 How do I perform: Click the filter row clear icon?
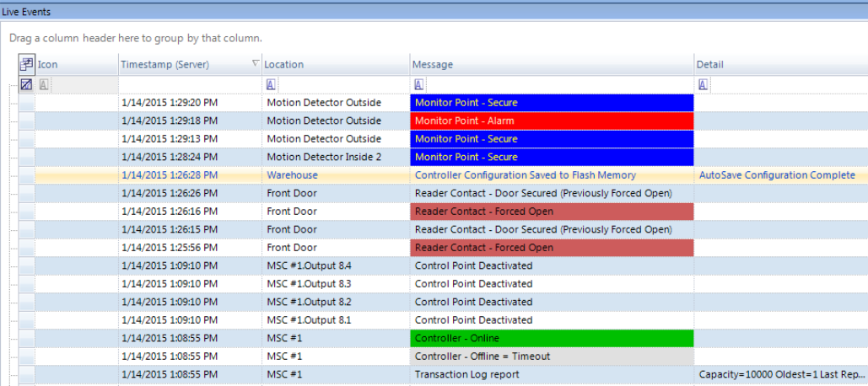pos(26,84)
